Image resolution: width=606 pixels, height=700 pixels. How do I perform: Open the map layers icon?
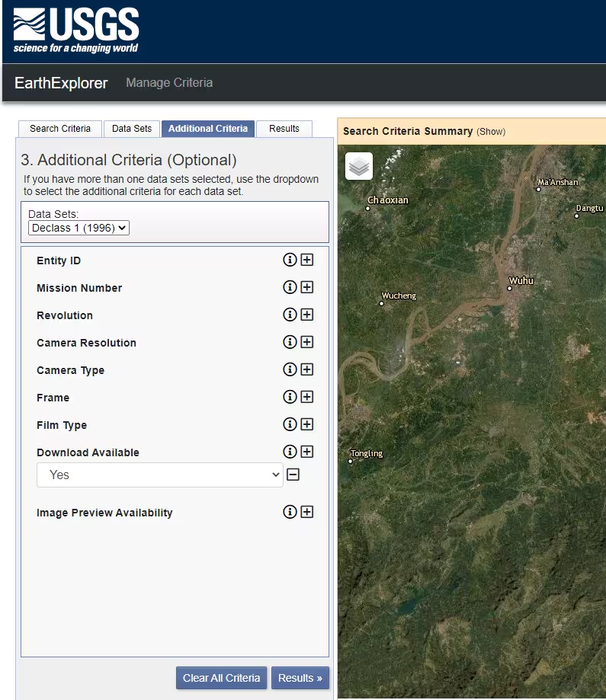point(359,166)
